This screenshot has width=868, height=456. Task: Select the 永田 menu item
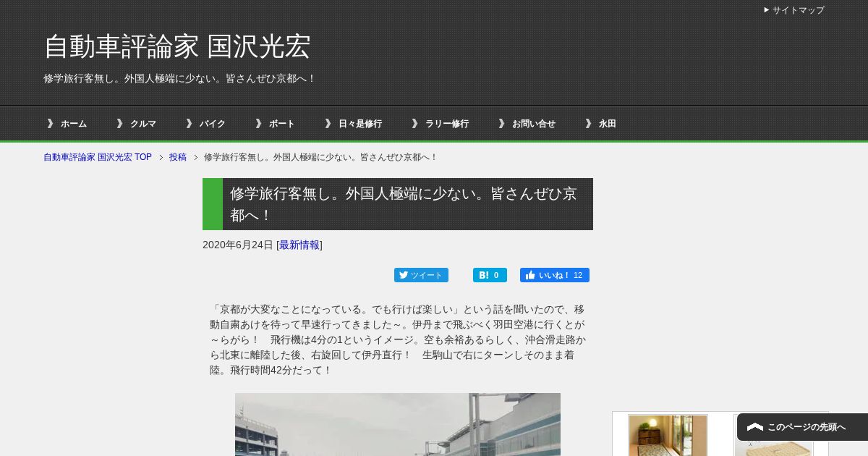(608, 124)
